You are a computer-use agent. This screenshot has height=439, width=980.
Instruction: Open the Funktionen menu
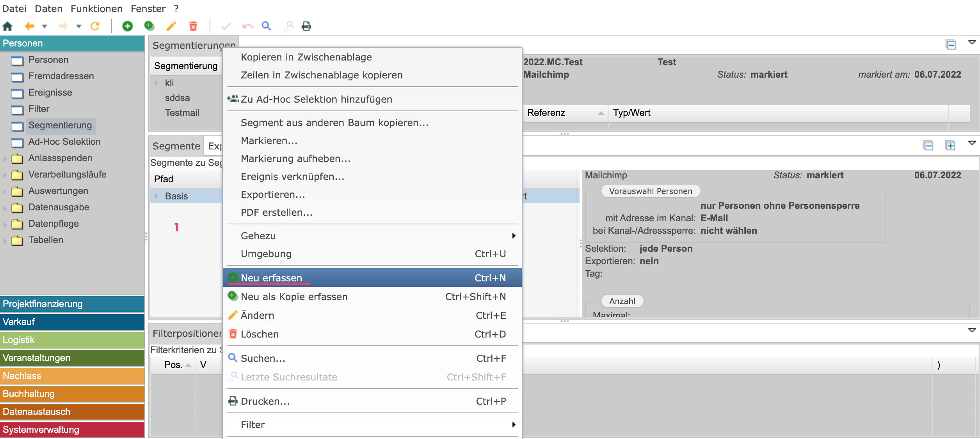click(x=96, y=9)
